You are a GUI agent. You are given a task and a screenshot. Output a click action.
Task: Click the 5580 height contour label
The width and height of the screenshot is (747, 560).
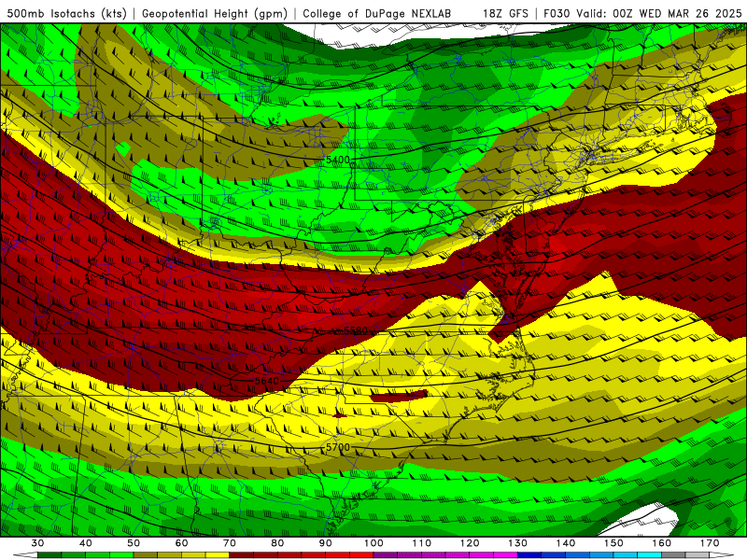356,330
